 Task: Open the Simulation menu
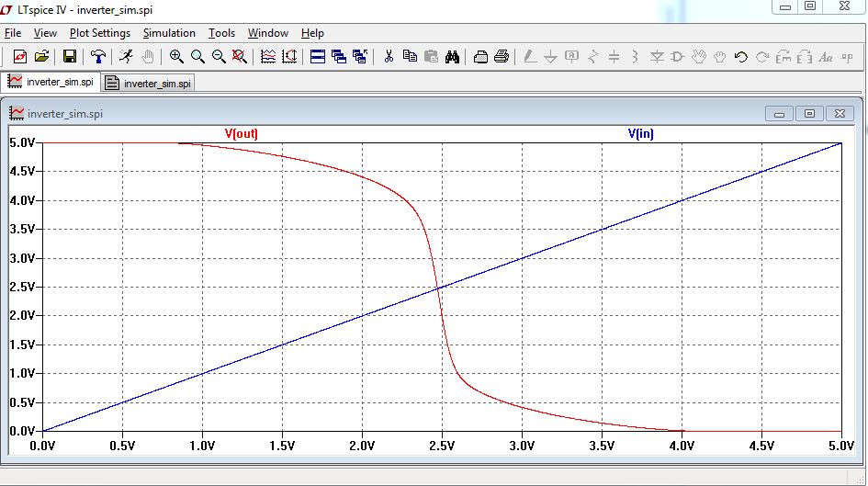click(169, 33)
